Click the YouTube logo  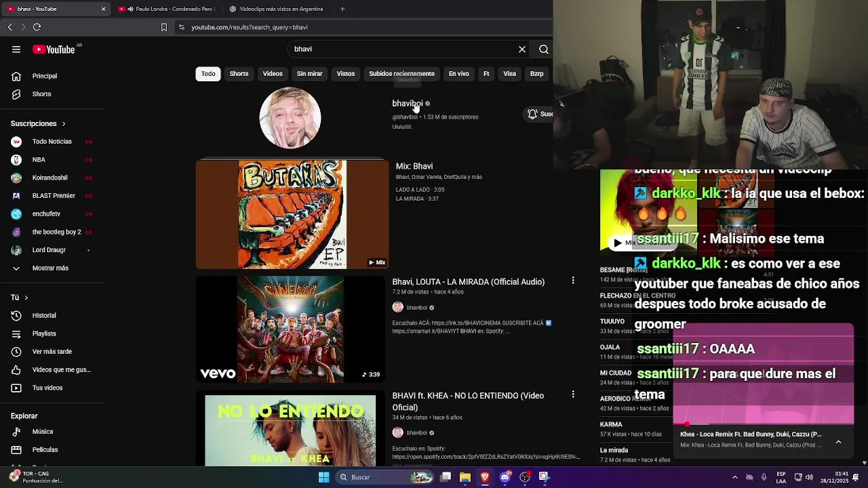(x=54, y=49)
